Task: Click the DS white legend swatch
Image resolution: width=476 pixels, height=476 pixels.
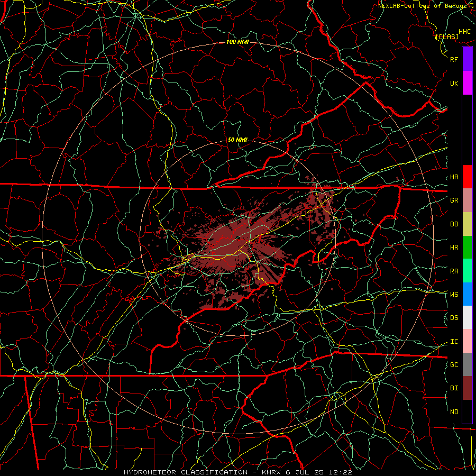Action: coord(467,317)
